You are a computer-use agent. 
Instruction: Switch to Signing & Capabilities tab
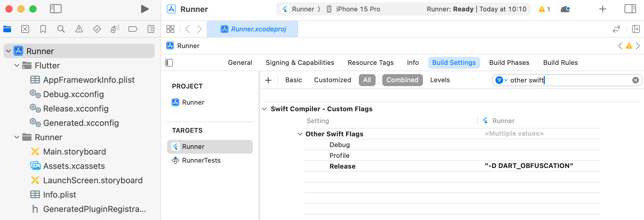[300, 63]
